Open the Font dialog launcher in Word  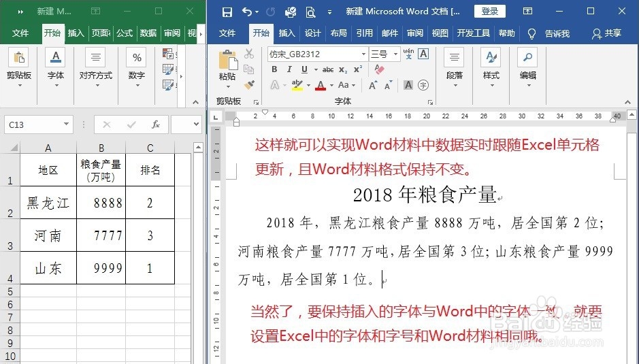pyautogui.click(x=430, y=102)
